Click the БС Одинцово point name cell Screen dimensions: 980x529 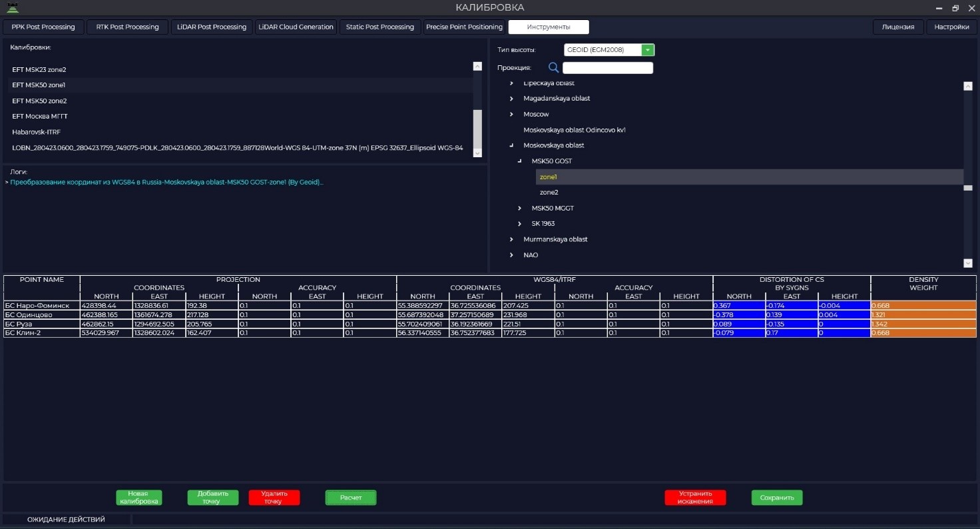tap(42, 314)
